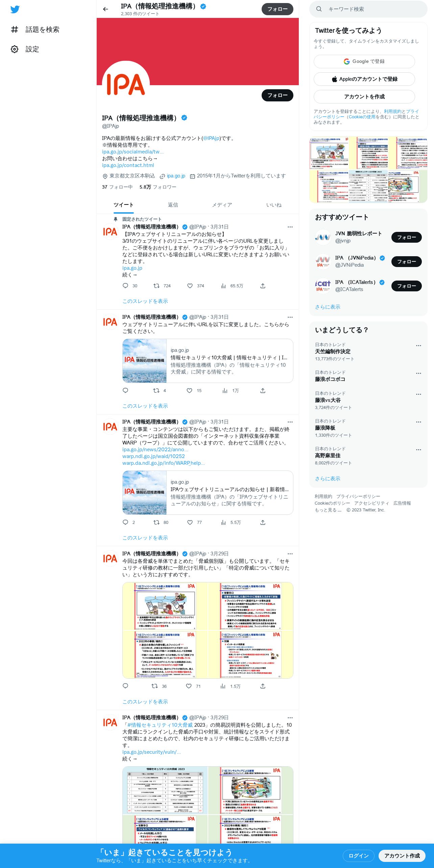Open ipa.go.jp/socialmedia link in bio

tap(133, 152)
